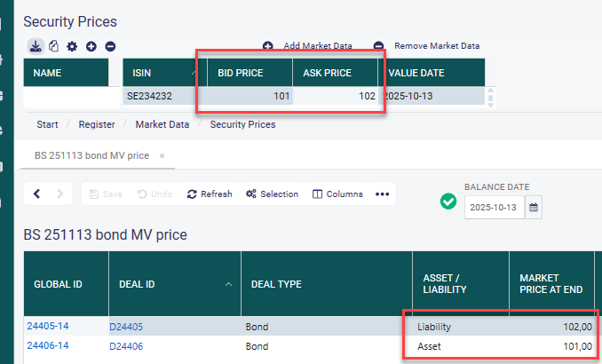The image size is (602, 364).
Task: Close the BS 251113 bond MV price tab
Action: (x=162, y=155)
